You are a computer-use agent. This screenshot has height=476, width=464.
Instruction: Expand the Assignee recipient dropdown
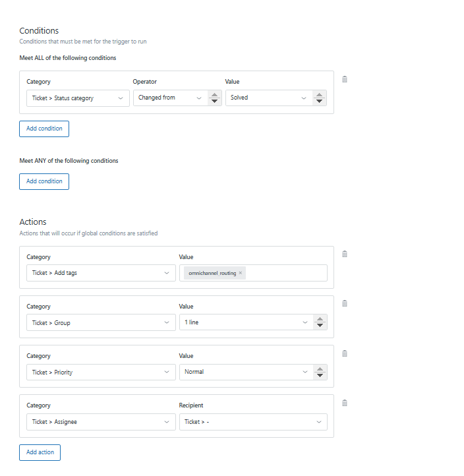coord(253,422)
